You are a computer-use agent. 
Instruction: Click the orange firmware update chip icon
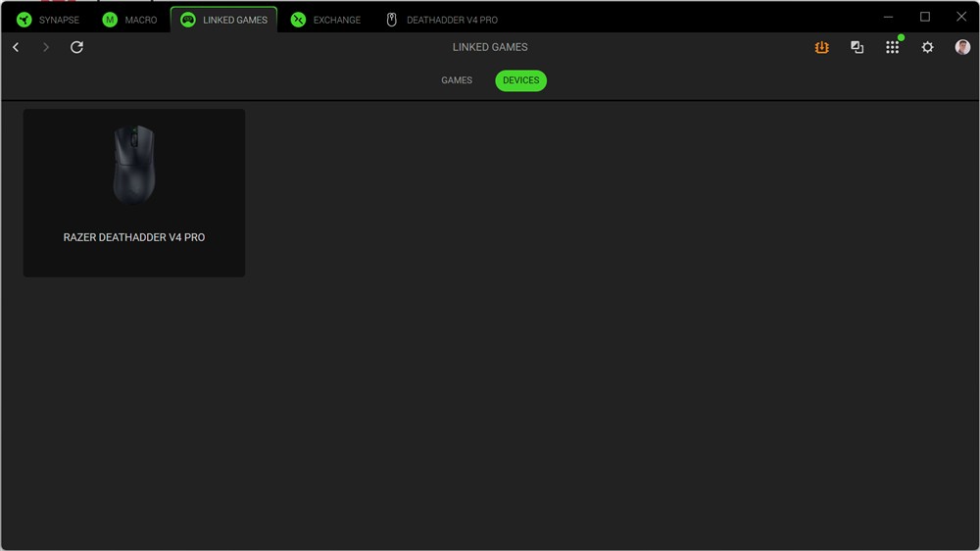click(821, 47)
